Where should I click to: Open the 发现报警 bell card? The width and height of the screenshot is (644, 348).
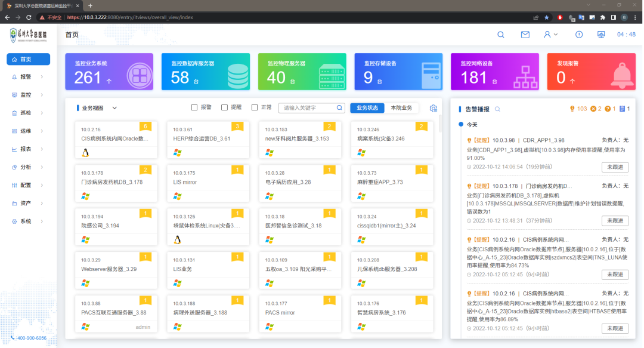[592, 72]
